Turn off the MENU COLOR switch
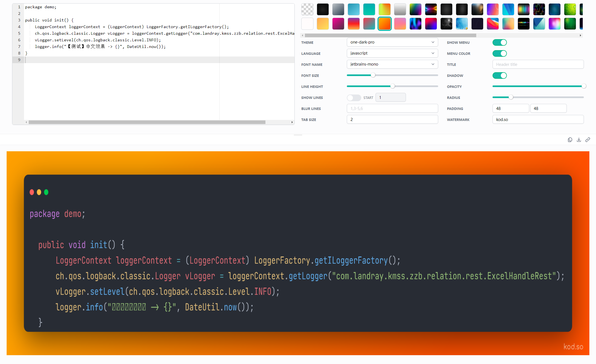The image size is (596, 364). coord(499,53)
